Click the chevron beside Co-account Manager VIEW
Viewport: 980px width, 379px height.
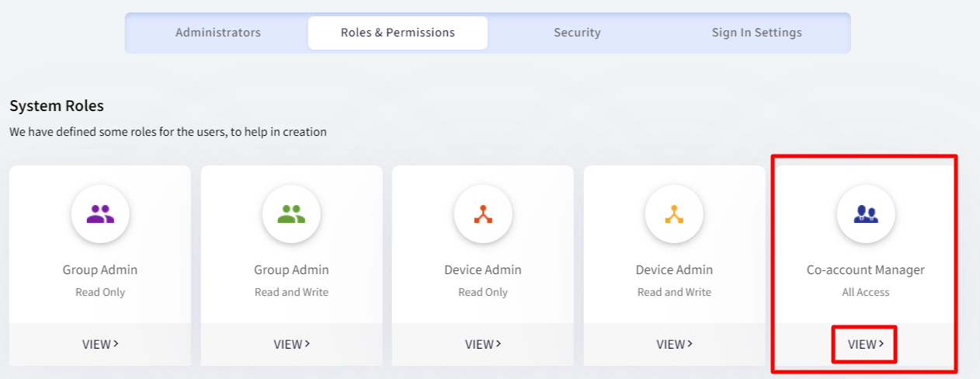pyautogui.click(x=881, y=344)
